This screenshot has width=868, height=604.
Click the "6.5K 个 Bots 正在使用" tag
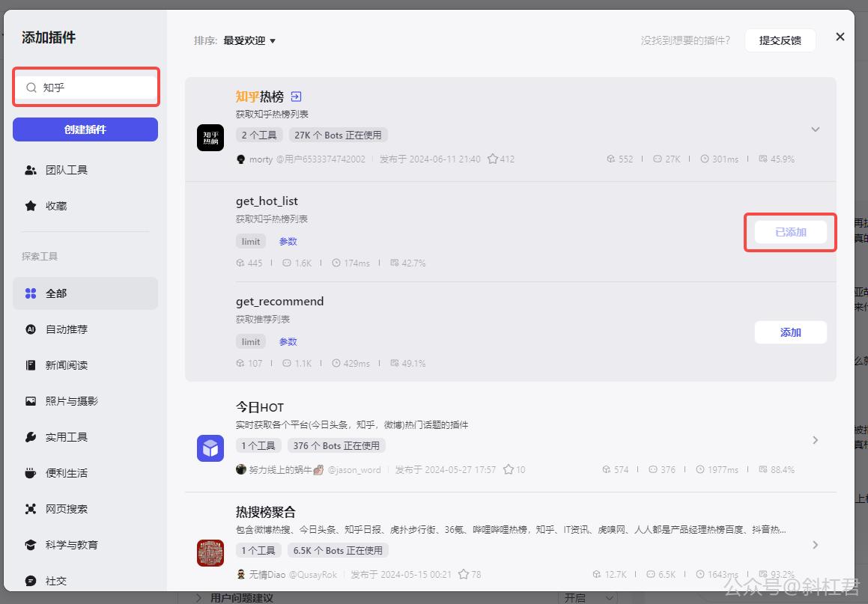click(338, 550)
